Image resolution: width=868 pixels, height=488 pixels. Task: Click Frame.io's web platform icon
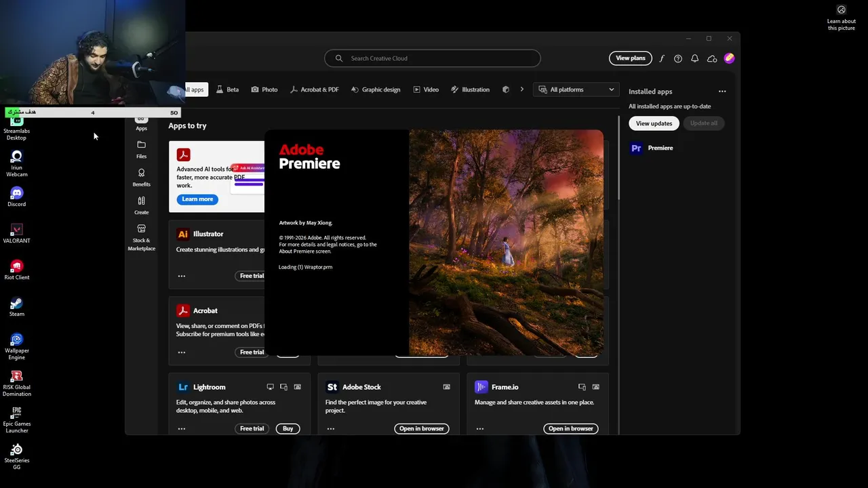pos(595,387)
